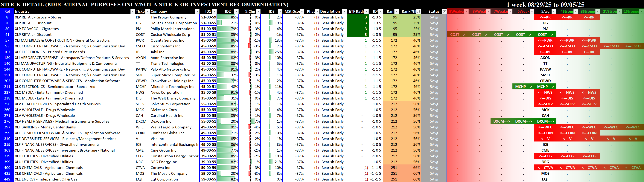644x182 pixels.
Task: Select the Industry column header text
Action: point(22,11)
